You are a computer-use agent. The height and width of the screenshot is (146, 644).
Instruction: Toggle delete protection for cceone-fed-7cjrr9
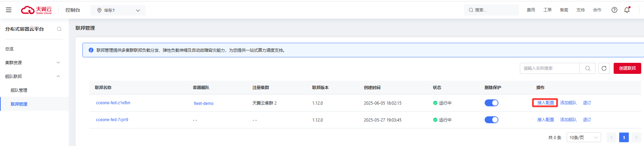click(492, 120)
